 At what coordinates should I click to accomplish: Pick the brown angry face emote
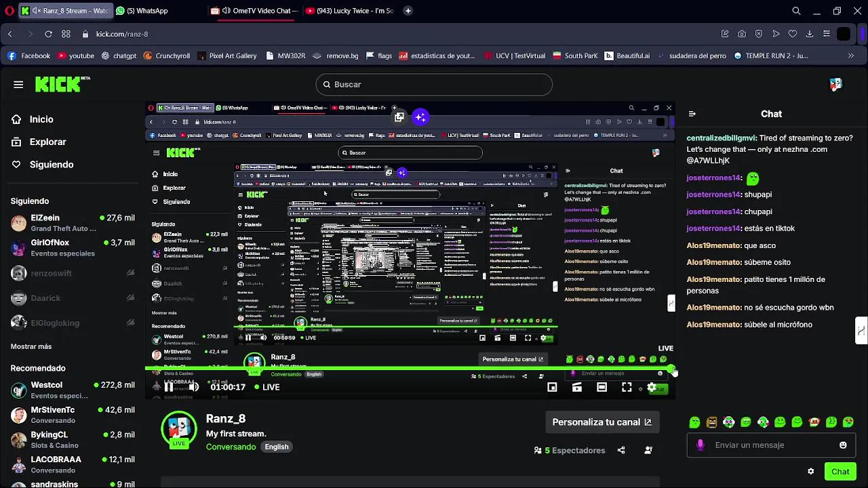pyautogui.click(x=711, y=422)
